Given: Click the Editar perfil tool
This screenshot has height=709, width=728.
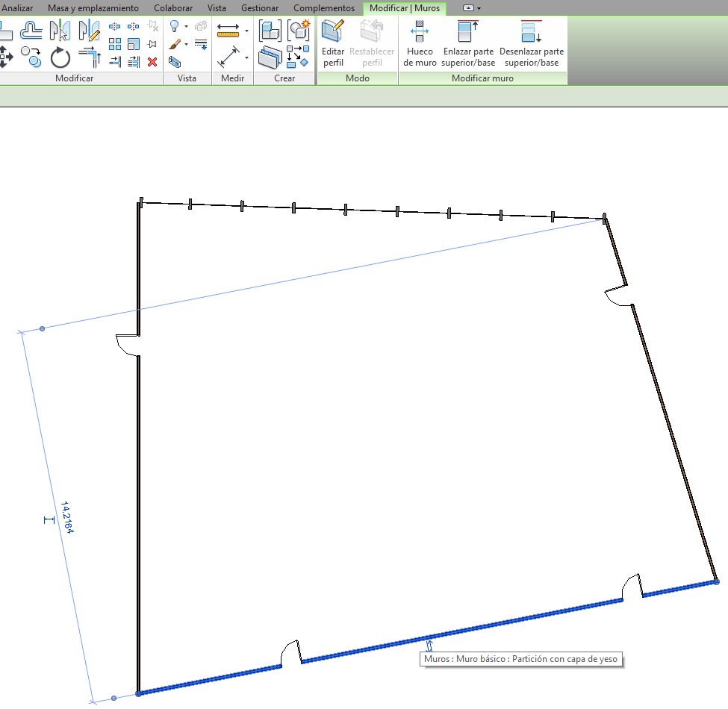Looking at the screenshot, I should [333, 44].
